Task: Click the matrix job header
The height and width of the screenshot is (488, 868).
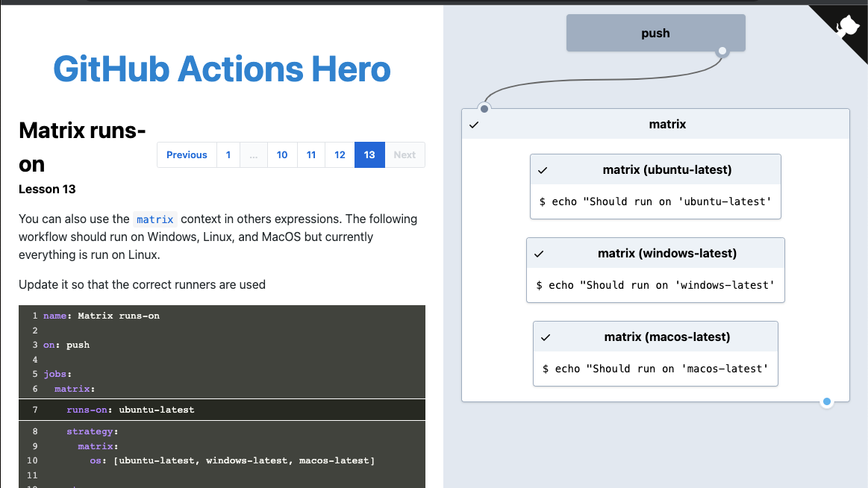Action: pos(655,124)
